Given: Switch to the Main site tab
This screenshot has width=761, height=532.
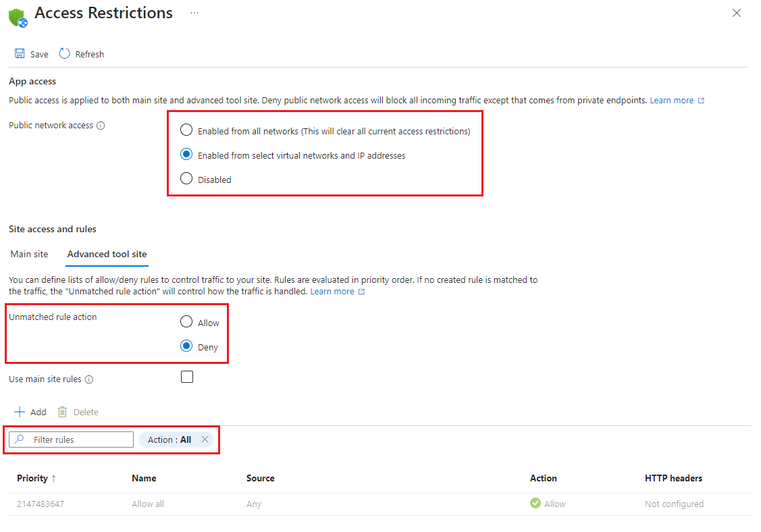Looking at the screenshot, I should click(29, 254).
